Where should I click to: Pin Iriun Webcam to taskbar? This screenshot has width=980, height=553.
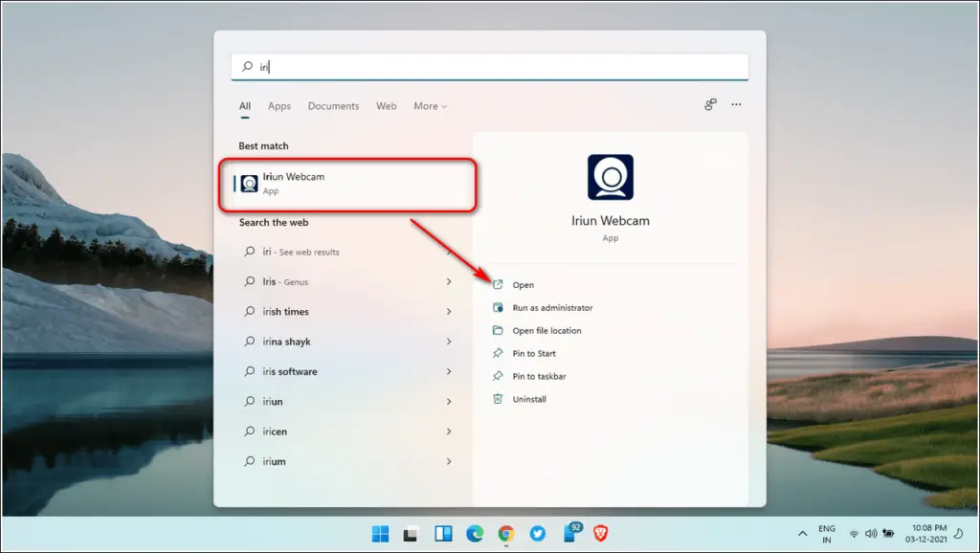(x=539, y=377)
